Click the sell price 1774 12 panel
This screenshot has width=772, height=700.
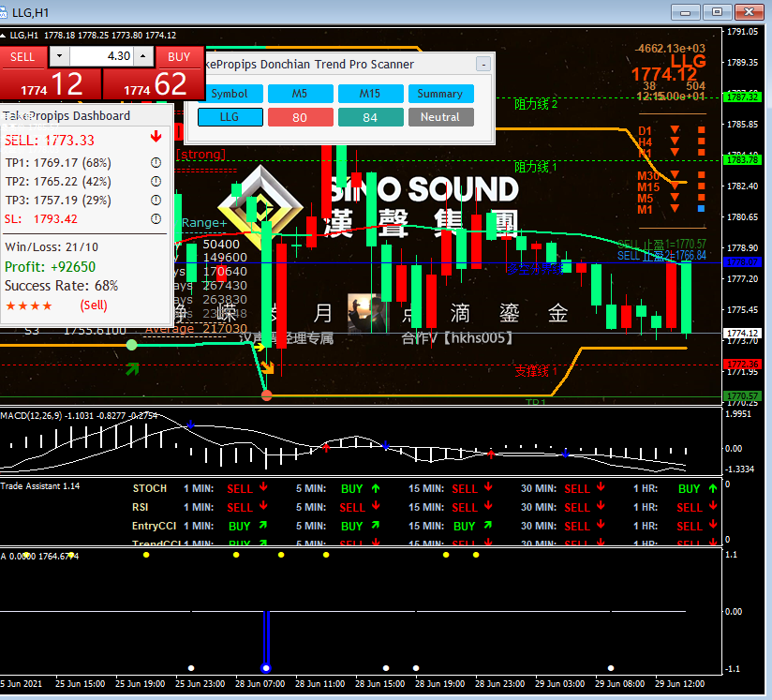point(51,84)
